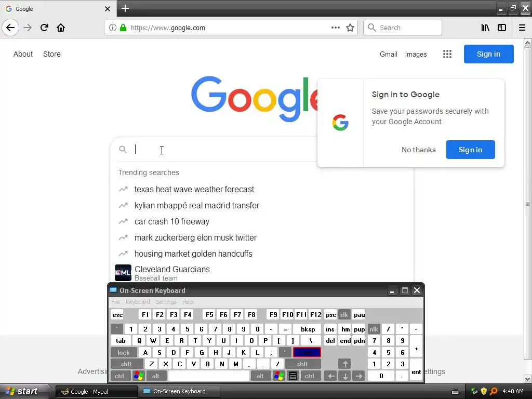This screenshot has width=532, height=399.
Task: Click Sign in inside the Google popup
Action: 470,150
